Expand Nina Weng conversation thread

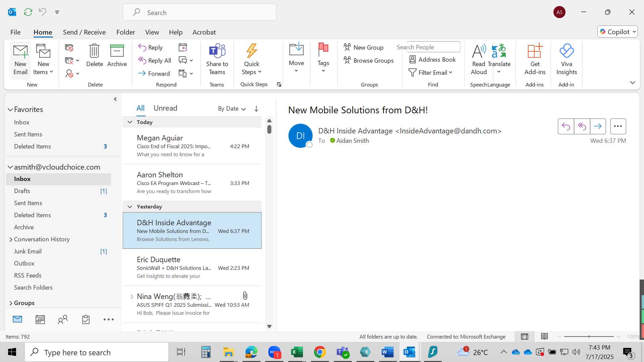(132, 297)
